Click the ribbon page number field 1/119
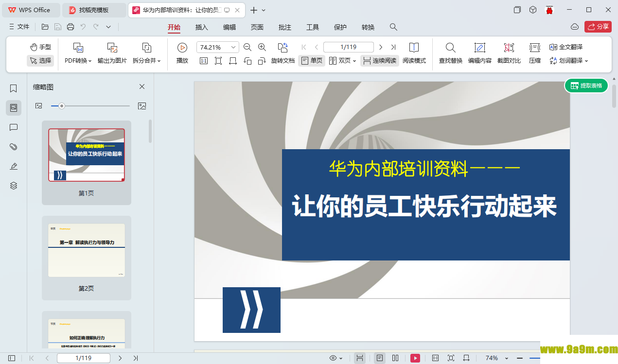The width and height of the screenshot is (618, 364). [x=349, y=47]
